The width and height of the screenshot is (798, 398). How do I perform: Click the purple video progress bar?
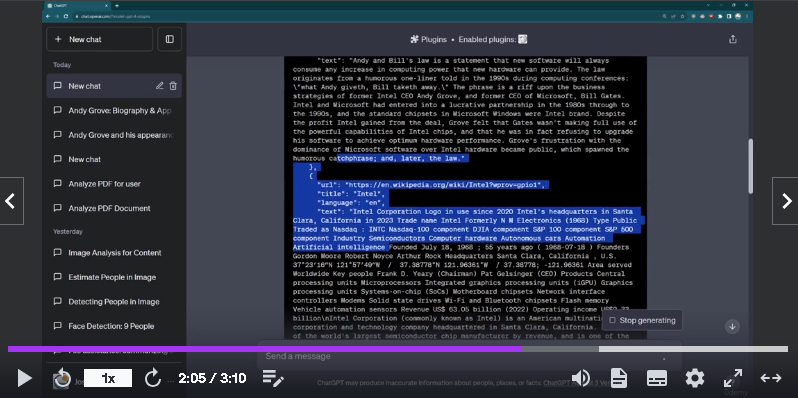coord(265,349)
